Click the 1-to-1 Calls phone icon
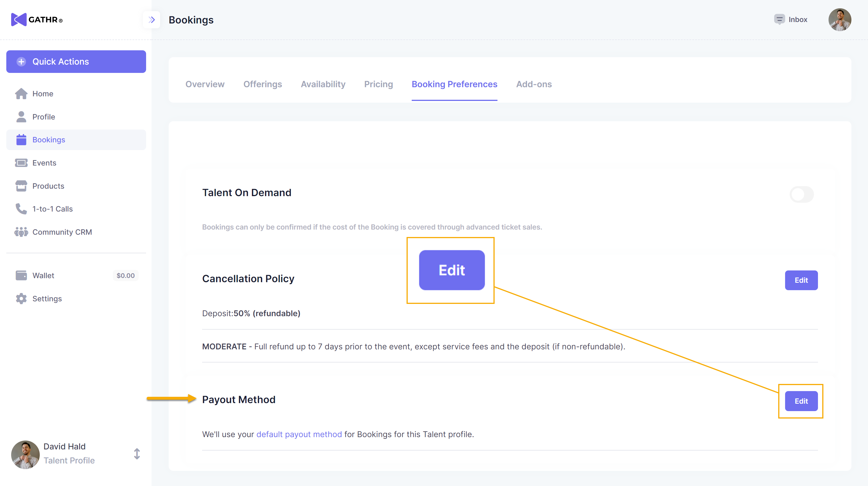This screenshot has width=868, height=486. tap(21, 209)
